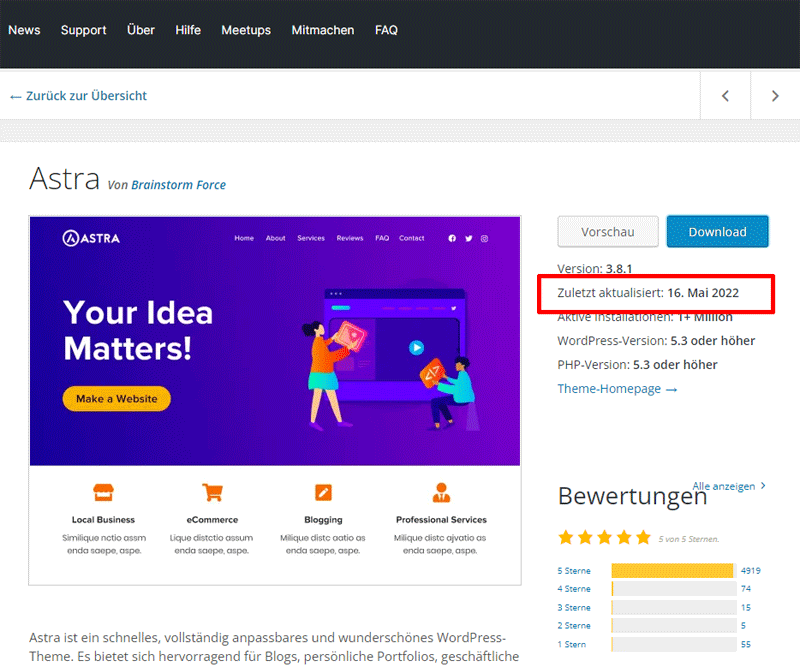Click the 74 reviews count

click(746, 588)
